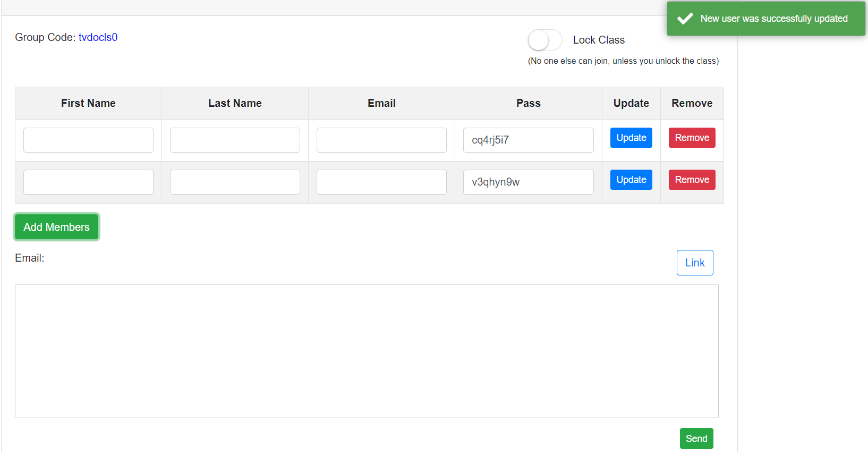
Task: Click the Add Members button
Action: (x=56, y=227)
